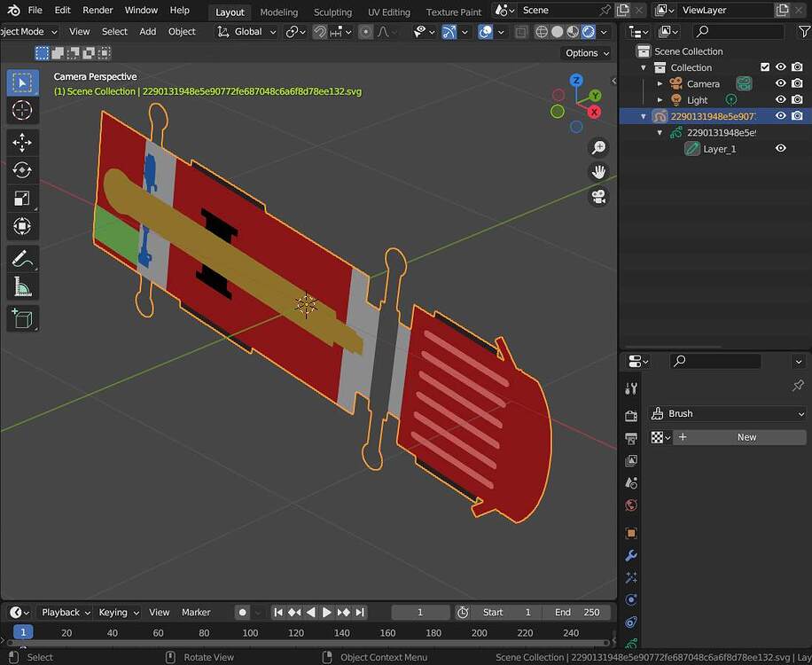Open the Brush dropdown
812x665 pixels.
click(x=727, y=413)
